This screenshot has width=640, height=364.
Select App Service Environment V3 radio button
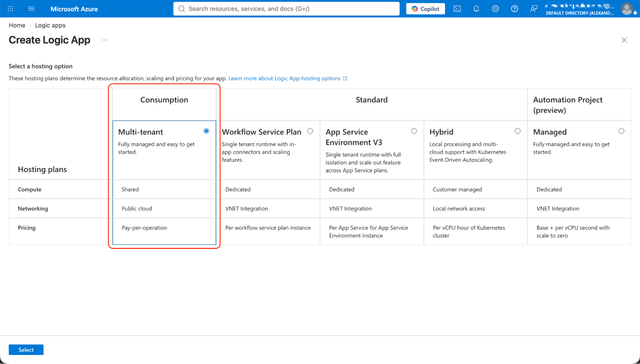tap(414, 131)
